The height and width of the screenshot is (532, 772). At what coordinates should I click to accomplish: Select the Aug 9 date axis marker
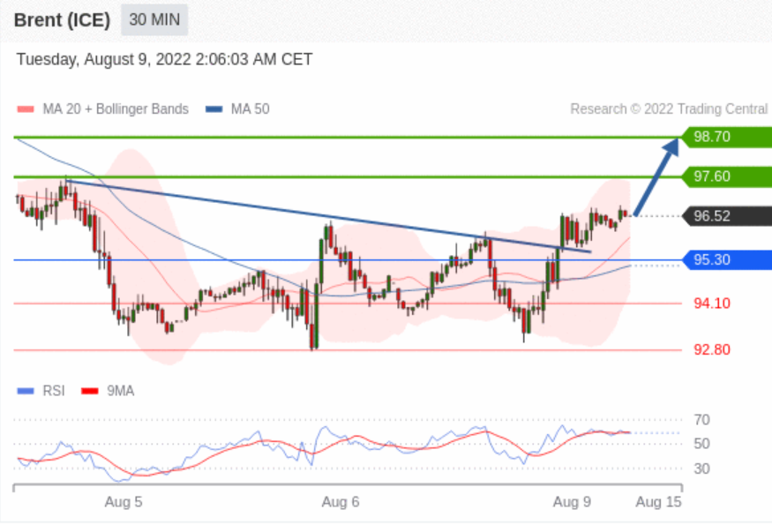click(x=572, y=502)
